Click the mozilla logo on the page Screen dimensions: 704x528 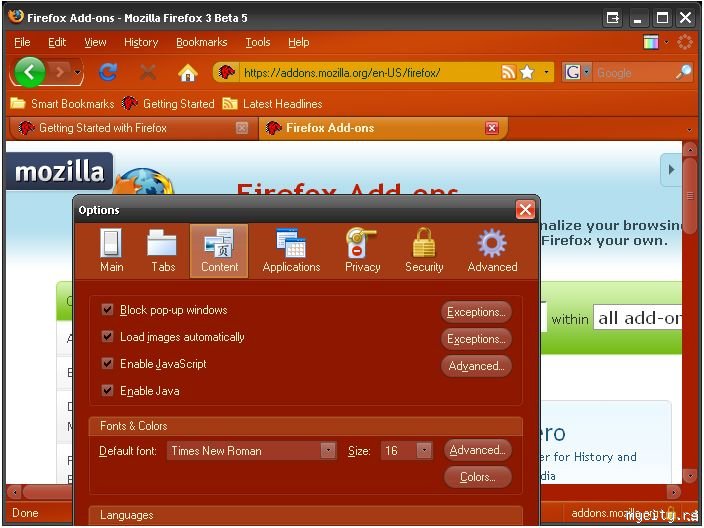59,172
